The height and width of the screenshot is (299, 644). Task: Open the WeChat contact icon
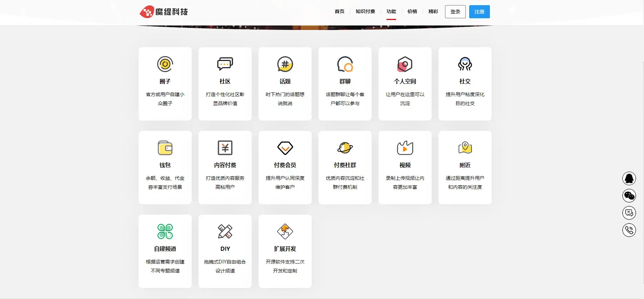click(629, 196)
